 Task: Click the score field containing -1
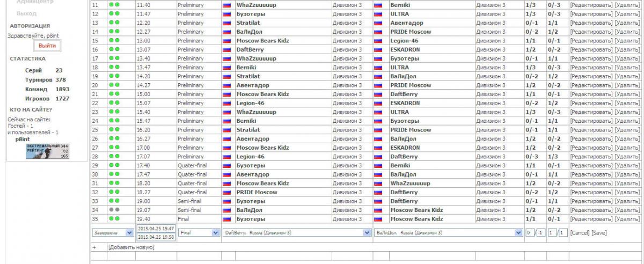pos(541,233)
